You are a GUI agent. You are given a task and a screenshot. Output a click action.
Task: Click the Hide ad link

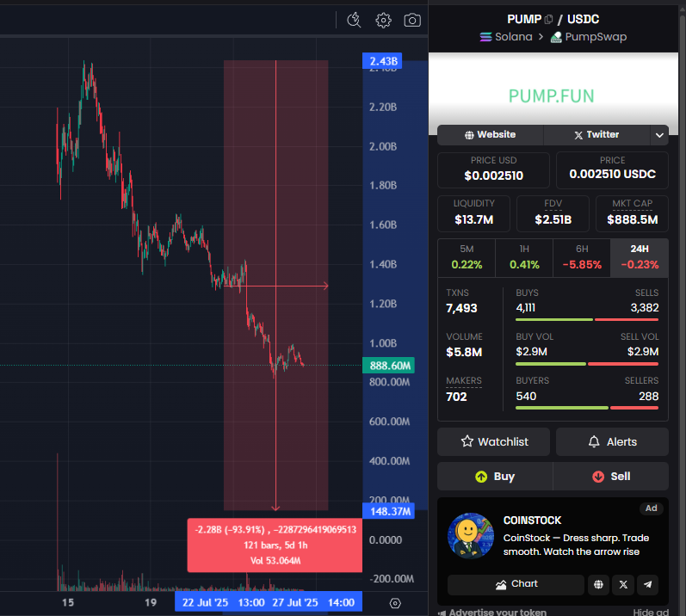pyautogui.click(x=651, y=612)
